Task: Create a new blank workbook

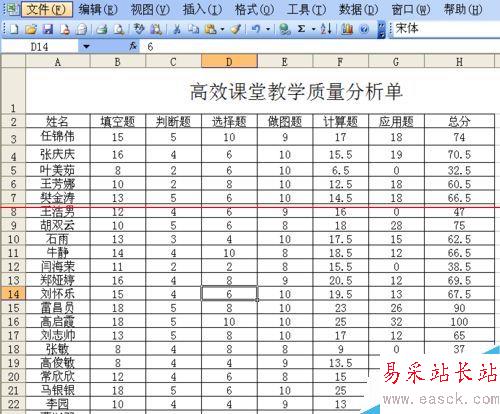Action: pyautogui.click(x=14, y=29)
